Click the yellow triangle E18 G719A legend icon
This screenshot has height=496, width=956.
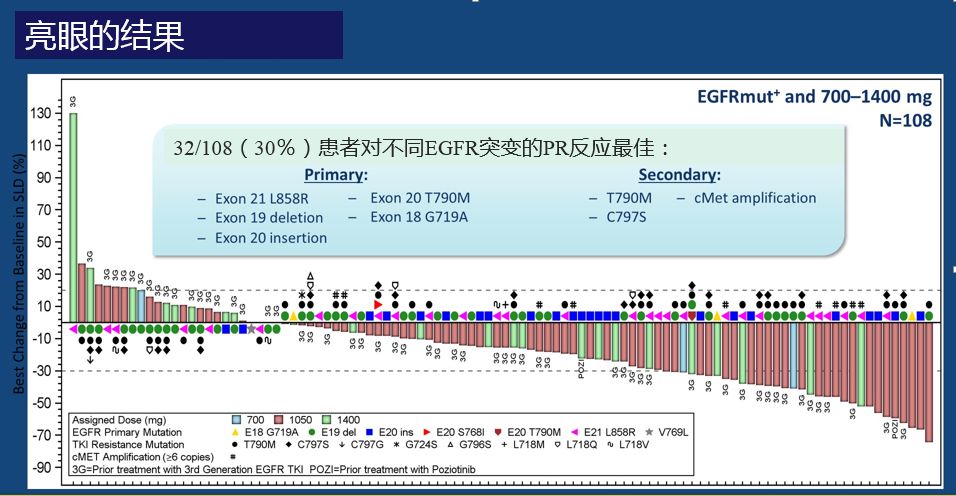235,432
